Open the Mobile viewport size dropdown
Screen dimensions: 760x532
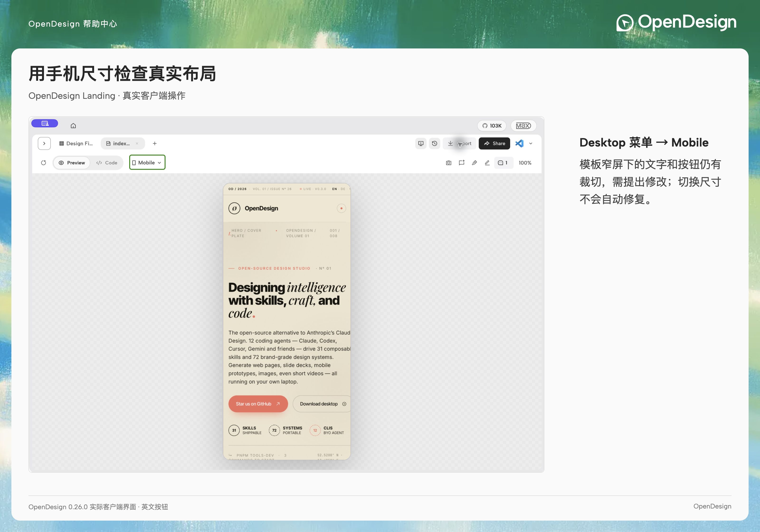(x=147, y=162)
